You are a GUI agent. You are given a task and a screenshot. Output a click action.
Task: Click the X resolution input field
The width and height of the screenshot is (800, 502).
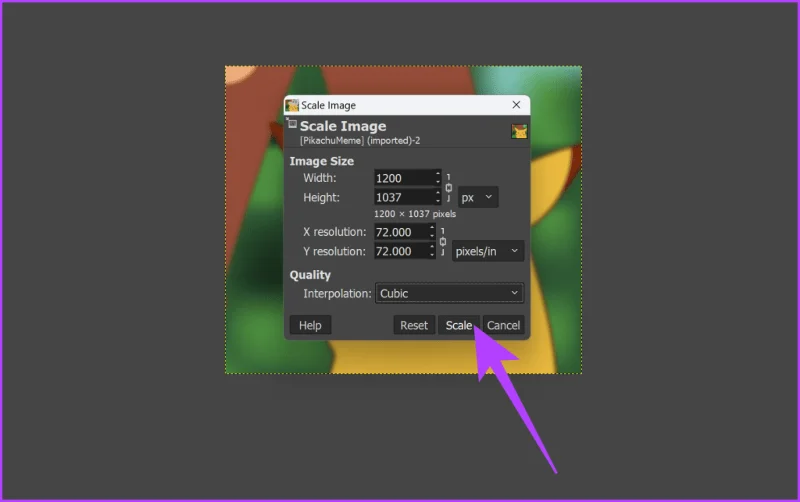click(x=401, y=232)
